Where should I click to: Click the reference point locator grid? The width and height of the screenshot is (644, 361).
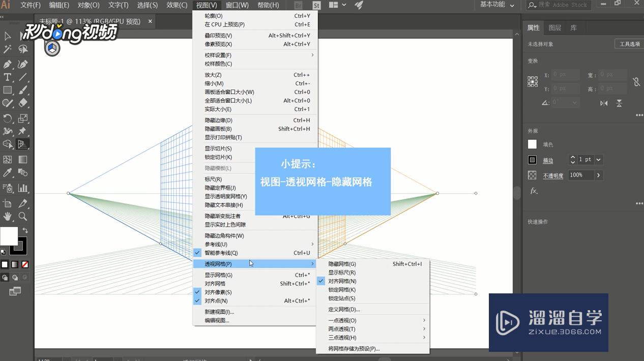click(x=533, y=81)
